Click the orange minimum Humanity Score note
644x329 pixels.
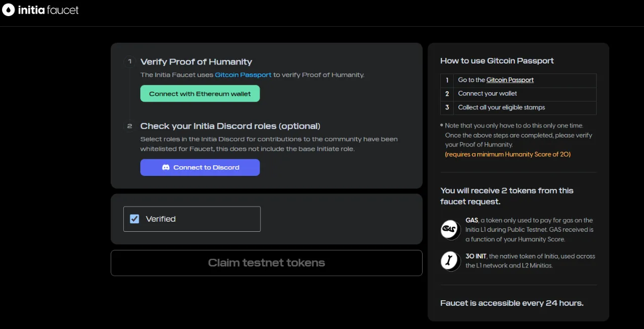point(508,154)
